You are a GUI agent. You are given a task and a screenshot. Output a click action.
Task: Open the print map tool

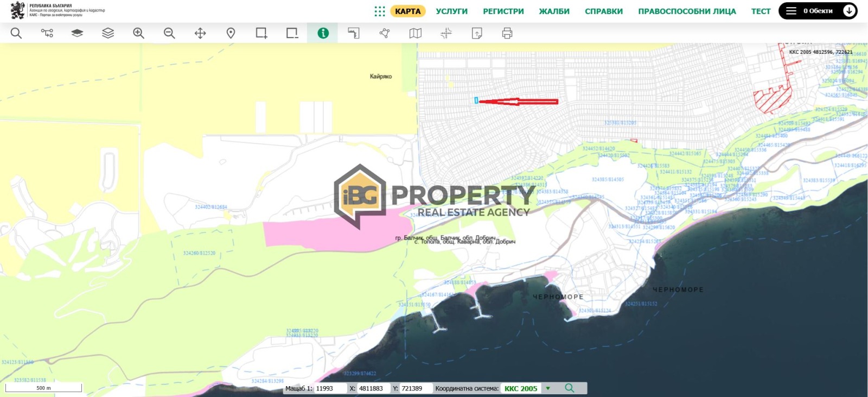[x=507, y=33]
